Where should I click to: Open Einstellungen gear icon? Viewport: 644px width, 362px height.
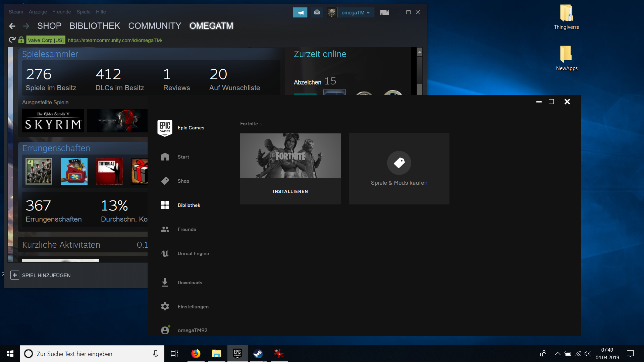[x=165, y=306]
